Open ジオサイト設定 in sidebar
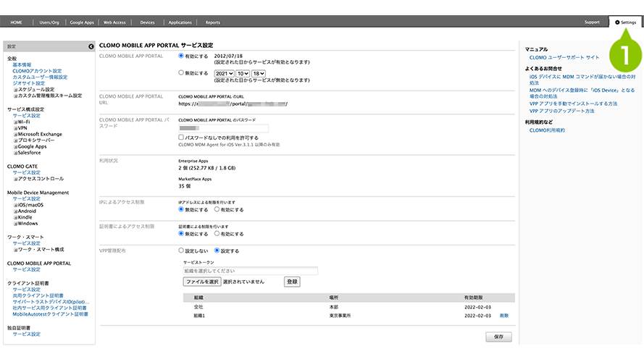Image resolution: width=644 pixels, height=362 pixels. [x=28, y=83]
